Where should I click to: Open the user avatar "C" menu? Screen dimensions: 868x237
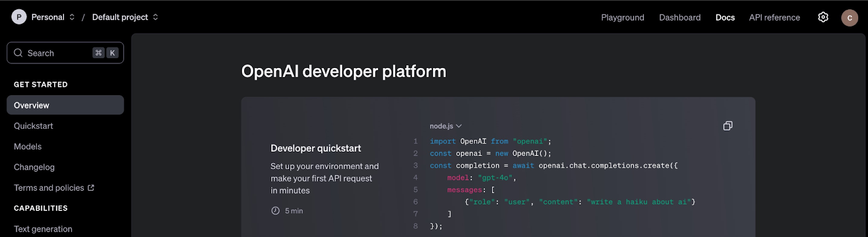tap(850, 17)
